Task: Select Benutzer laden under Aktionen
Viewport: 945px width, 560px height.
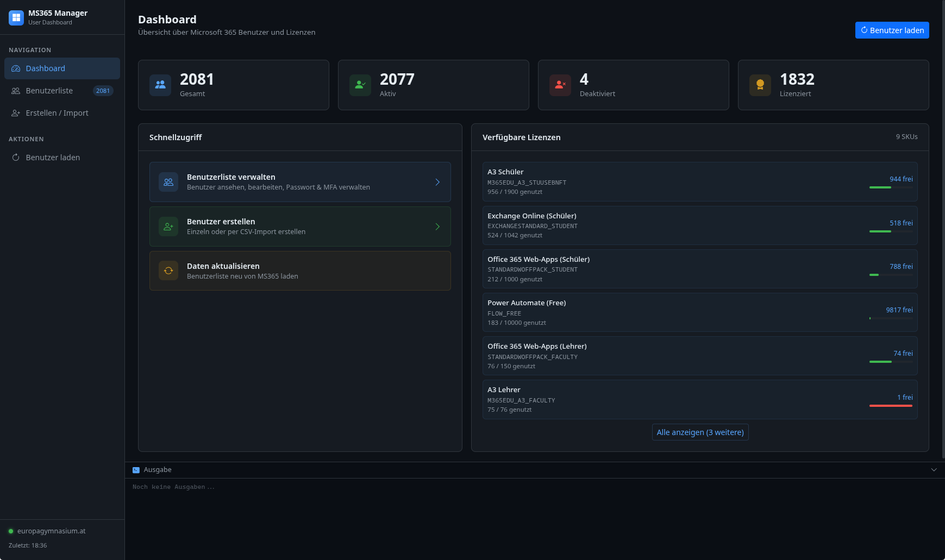Action: pos(62,158)
